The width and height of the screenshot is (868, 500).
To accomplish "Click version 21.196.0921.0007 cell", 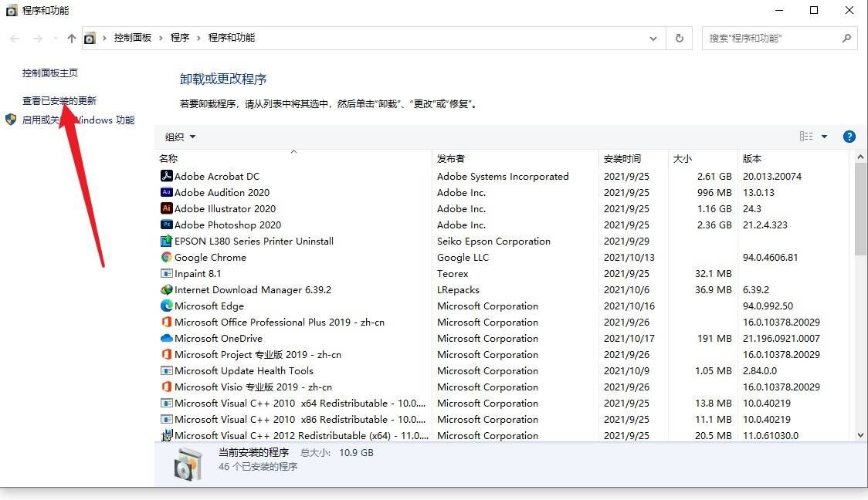I will 781,339.
